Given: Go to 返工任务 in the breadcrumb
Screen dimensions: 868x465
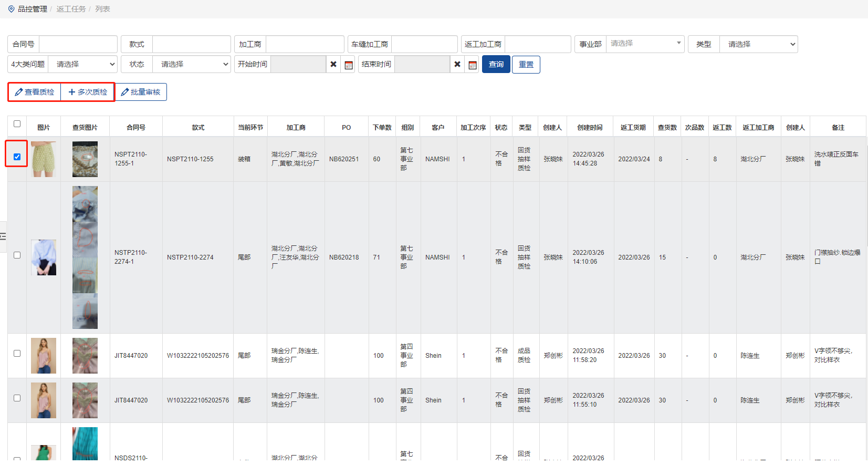Looking at the screenshot, I should pyautogui.click(x=71, y=9).
